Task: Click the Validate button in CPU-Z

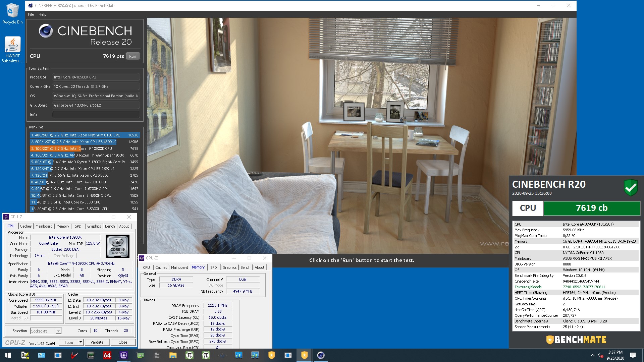Action: [x=97, y=342]
